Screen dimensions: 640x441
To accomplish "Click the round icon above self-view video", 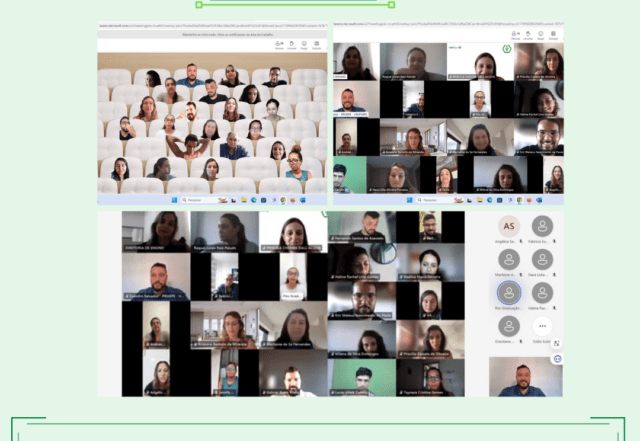I will 557,358.
